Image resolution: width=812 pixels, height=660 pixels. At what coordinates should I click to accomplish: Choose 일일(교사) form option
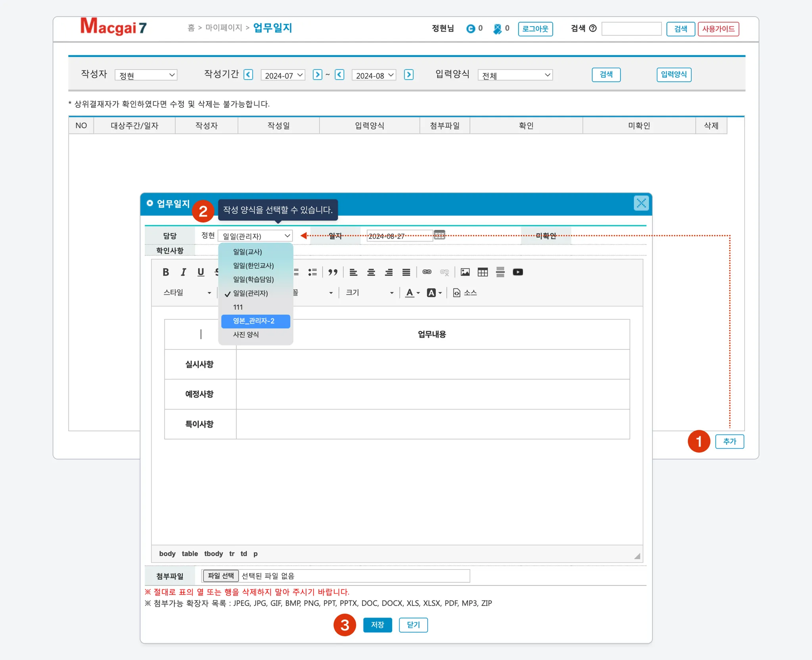click(248, 252)
